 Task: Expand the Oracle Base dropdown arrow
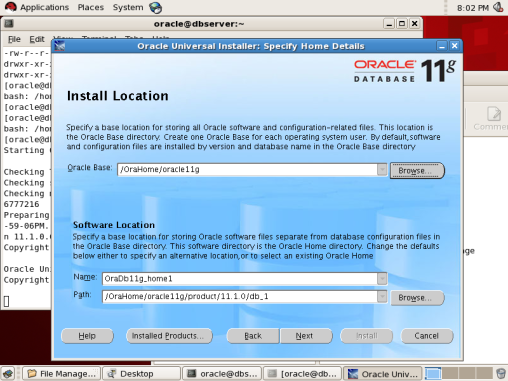tap(382, 169)
